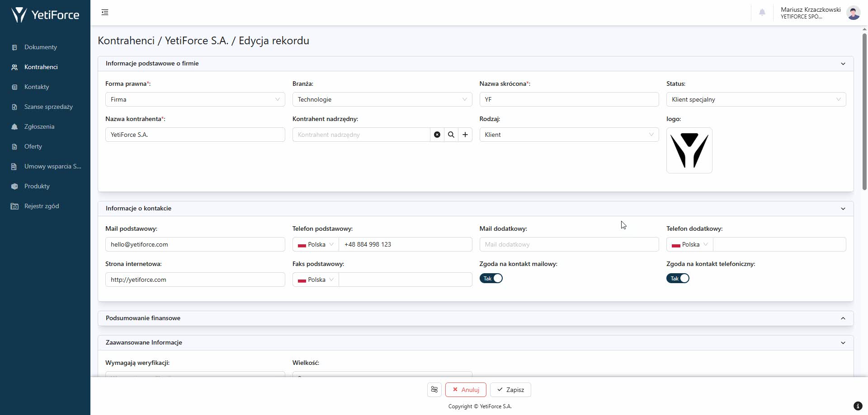This screenshot has width=868, height=415.
Task: Open the notifications bell icon
Action: click(x=762, y=13)
